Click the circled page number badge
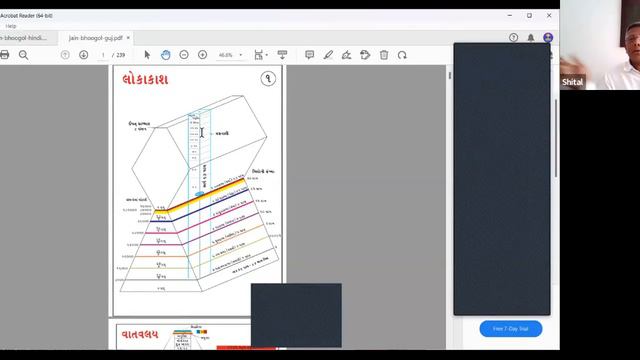Viewport: 640px width, 360px height. 268,78
